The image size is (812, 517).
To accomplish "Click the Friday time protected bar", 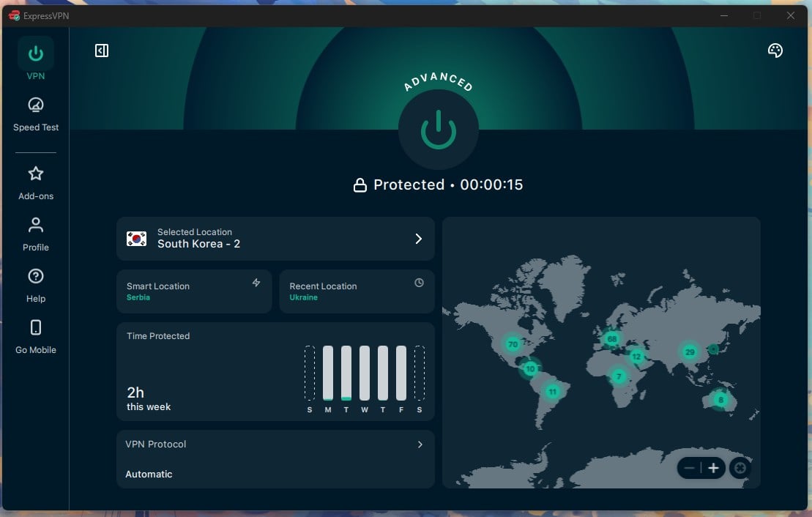I will tap(401, 373).
